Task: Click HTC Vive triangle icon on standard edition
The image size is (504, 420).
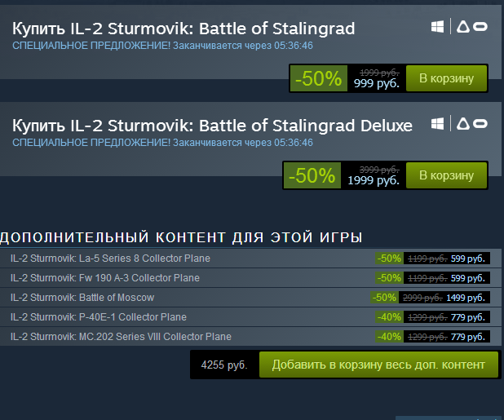Action: point(462,28)
